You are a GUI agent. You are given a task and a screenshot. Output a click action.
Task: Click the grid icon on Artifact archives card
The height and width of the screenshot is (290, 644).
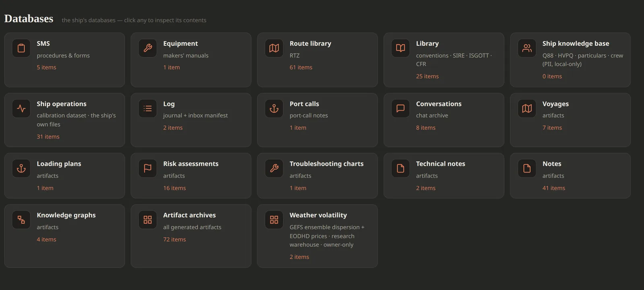click(x=148, y=220)
